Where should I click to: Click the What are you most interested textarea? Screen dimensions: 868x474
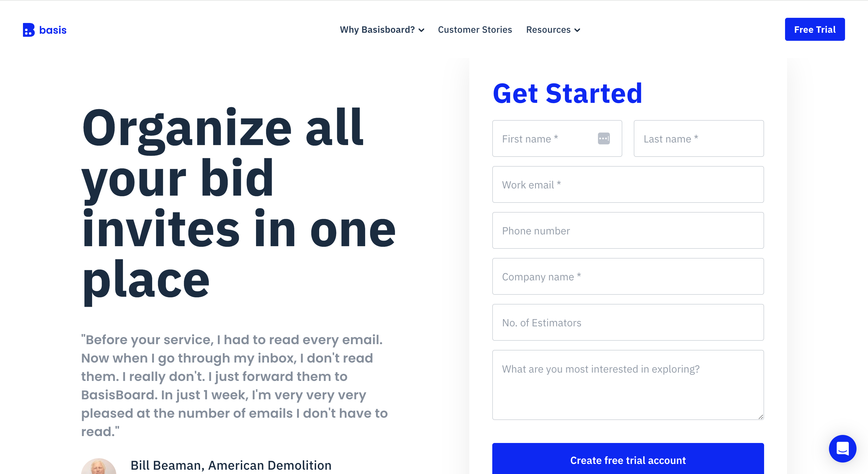coord(628,385)
